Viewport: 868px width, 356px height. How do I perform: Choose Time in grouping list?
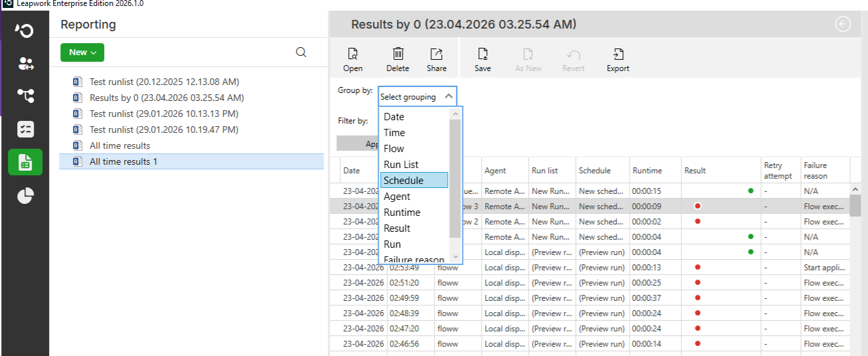pos(414,132)
